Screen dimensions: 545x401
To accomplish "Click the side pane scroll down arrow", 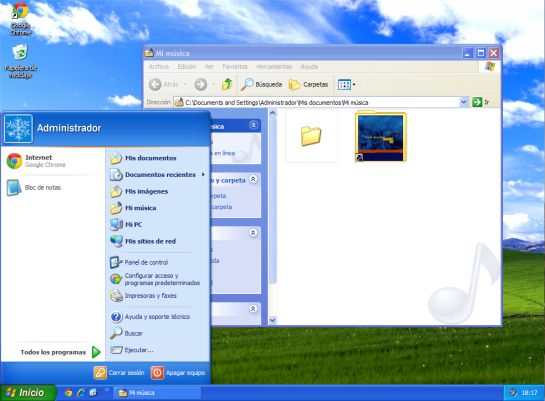I will point(273,320).
